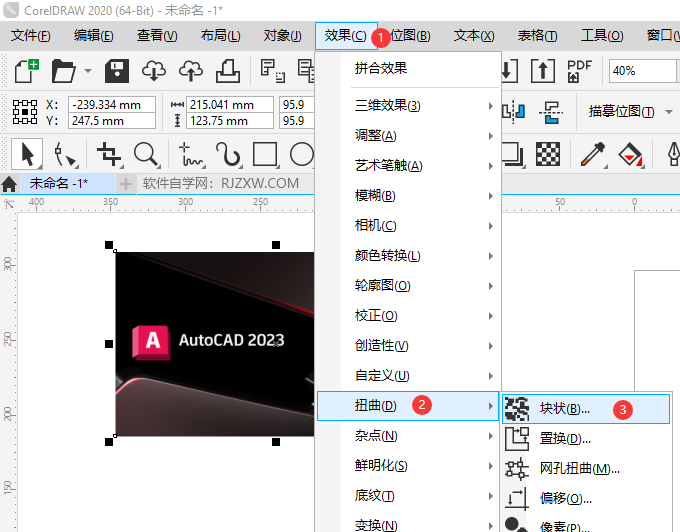Click the Publish to PDF icon
This screenshot has width=680, height=532.
tap(579, 71)
